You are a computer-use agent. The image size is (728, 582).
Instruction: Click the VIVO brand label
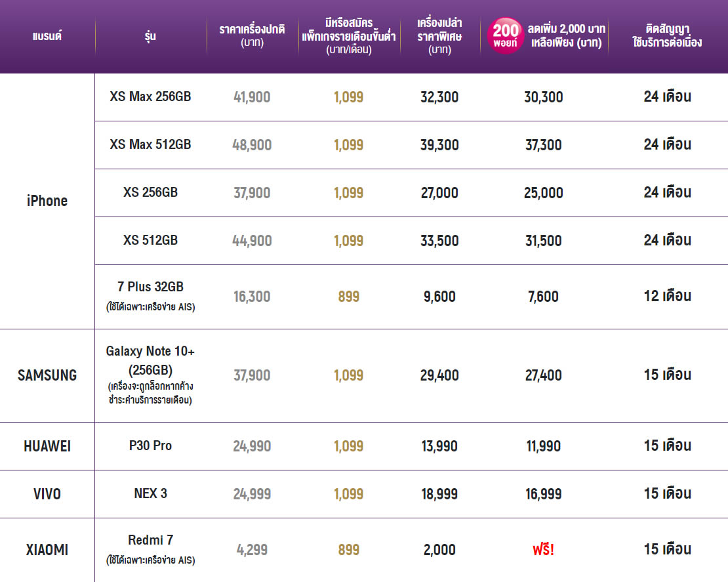coord(47,494)
